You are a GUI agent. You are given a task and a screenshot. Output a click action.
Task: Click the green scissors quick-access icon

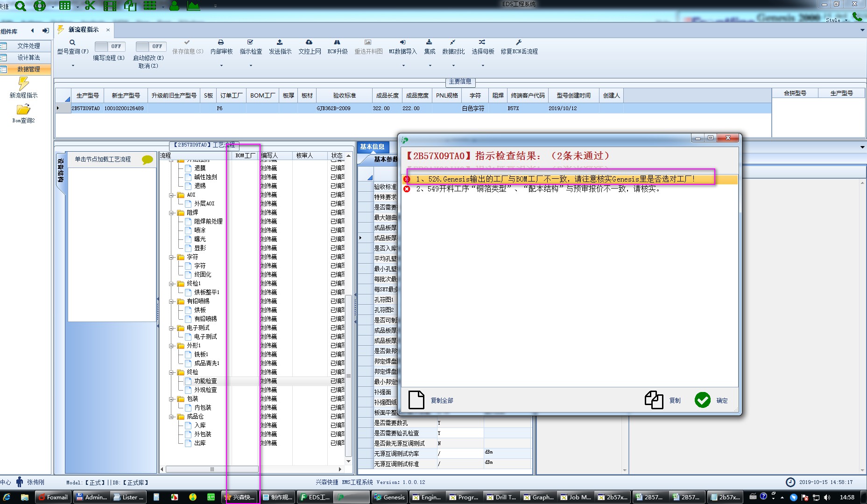(x=90, y=6)
